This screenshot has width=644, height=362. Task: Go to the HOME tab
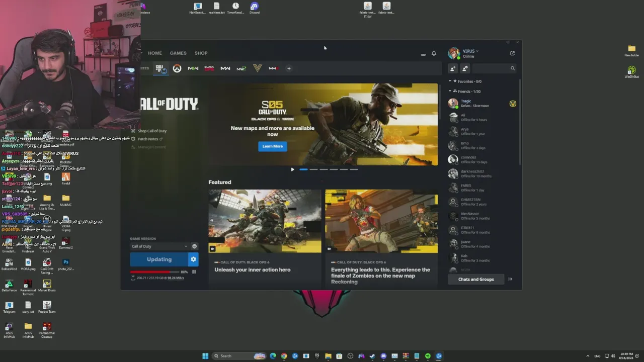click(x=155, y=53)
